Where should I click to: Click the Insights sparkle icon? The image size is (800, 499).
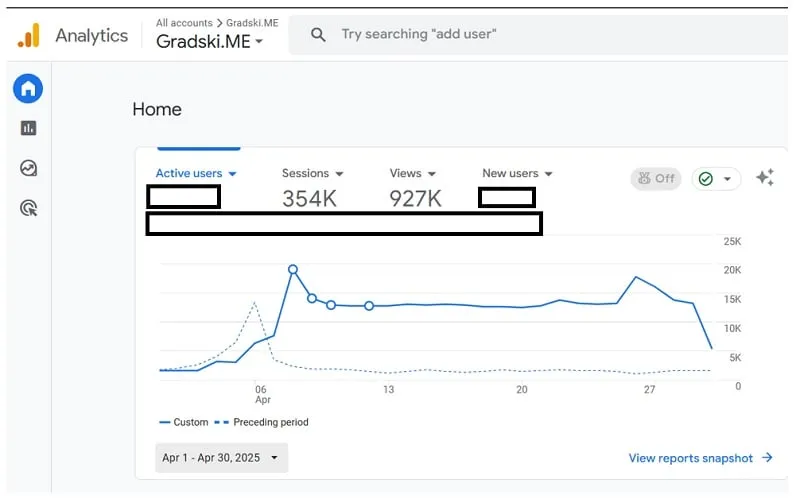click(x=765, y=178)
